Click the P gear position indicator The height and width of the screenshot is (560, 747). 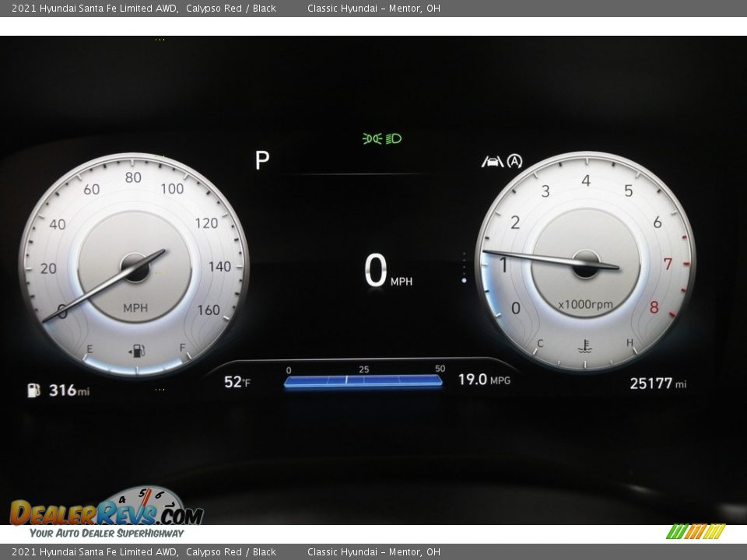pyautogui.click(x=262, y=160)
